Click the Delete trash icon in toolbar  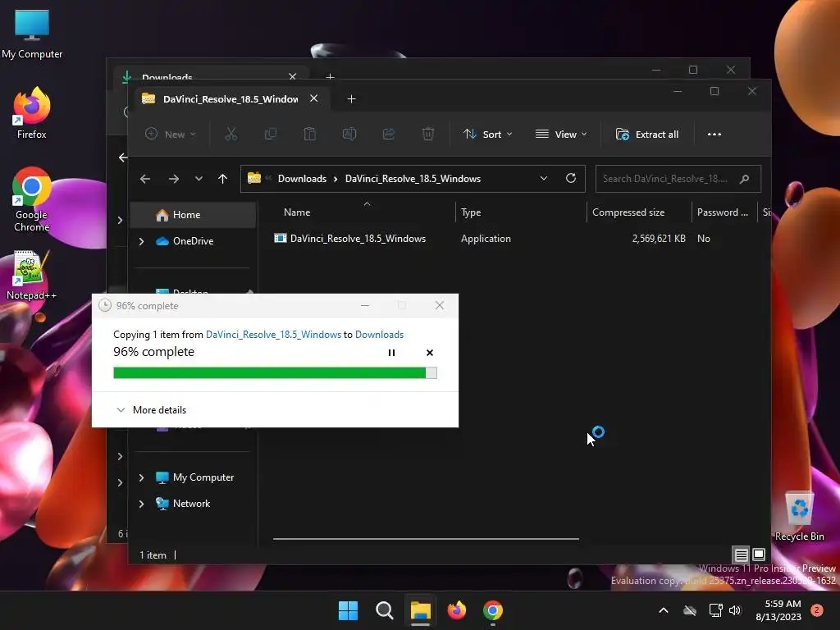[x=428, y=134]
